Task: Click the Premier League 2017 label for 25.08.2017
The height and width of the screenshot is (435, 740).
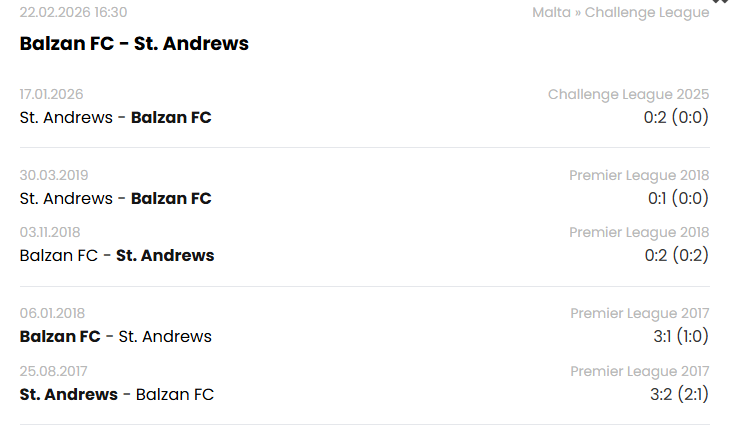Action: tap(639, 372)
